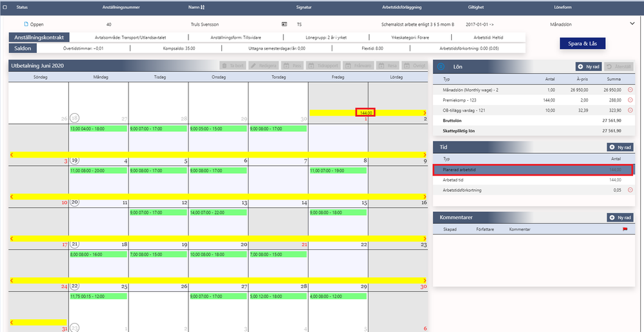Select the Planerad arbetstid row

[x=532, y=169]
